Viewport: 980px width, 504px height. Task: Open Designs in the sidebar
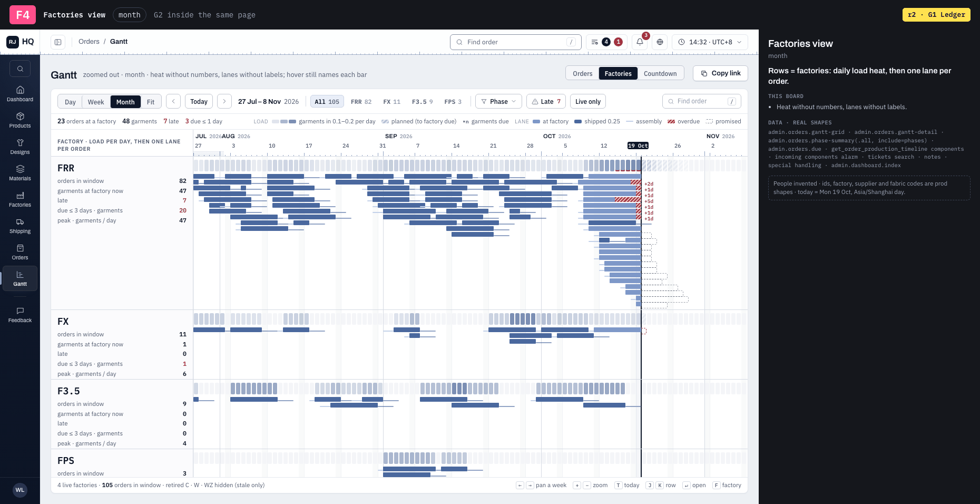(x=20, y=147)
